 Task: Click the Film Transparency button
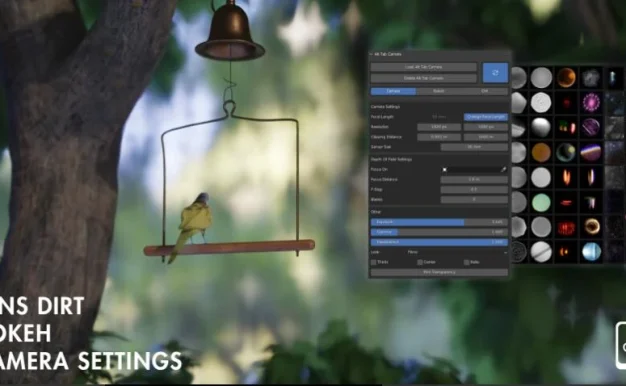coord(439,272)
